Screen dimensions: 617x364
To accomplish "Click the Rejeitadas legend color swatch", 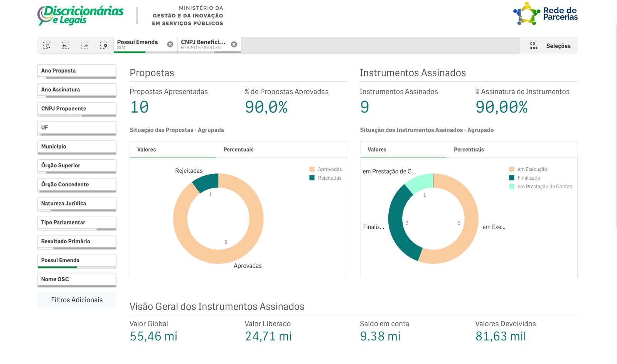I will pyautogui.click(x=312, y=178).
